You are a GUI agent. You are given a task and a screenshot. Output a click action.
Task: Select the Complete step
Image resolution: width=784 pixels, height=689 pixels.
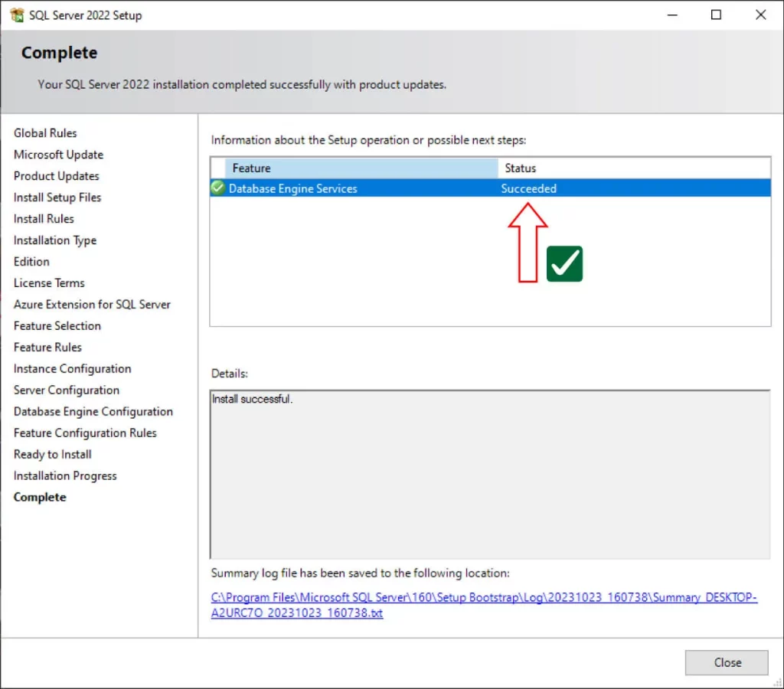point(40,497)
